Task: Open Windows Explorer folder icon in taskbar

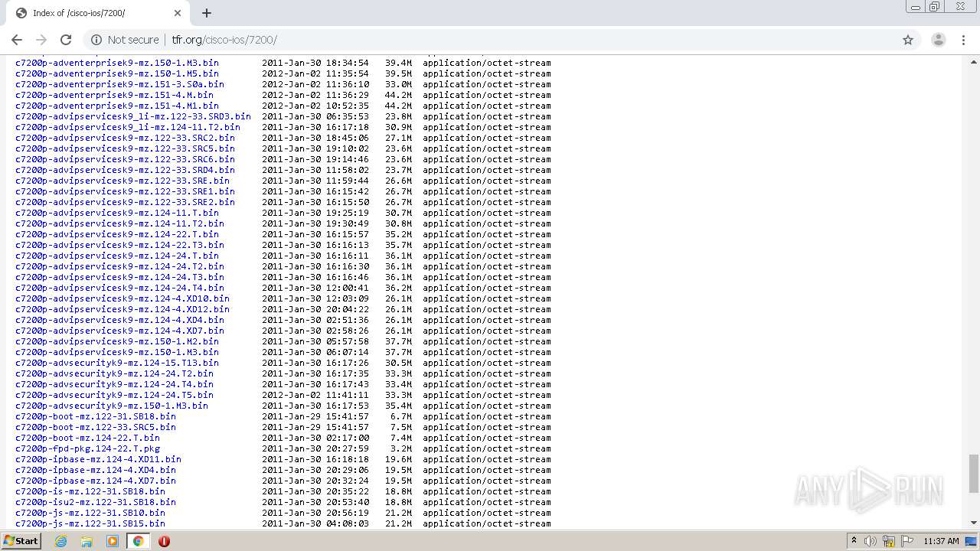Action: (x=87, y=541)
